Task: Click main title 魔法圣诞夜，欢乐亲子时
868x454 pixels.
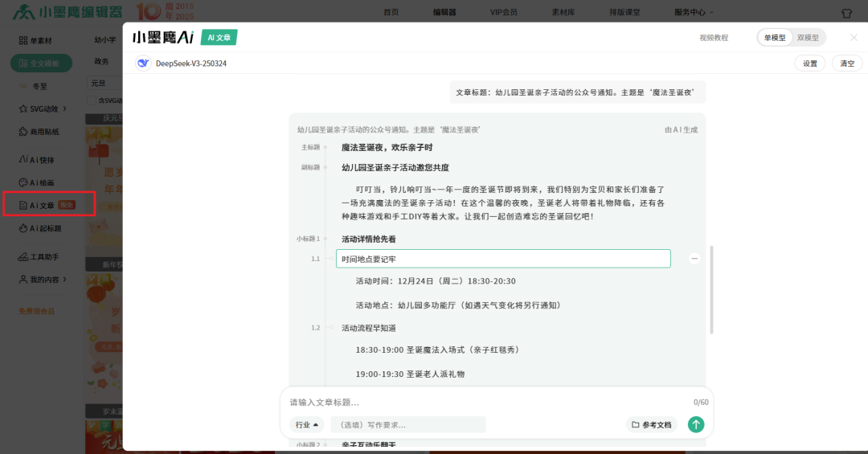Action: pos(387,147)
